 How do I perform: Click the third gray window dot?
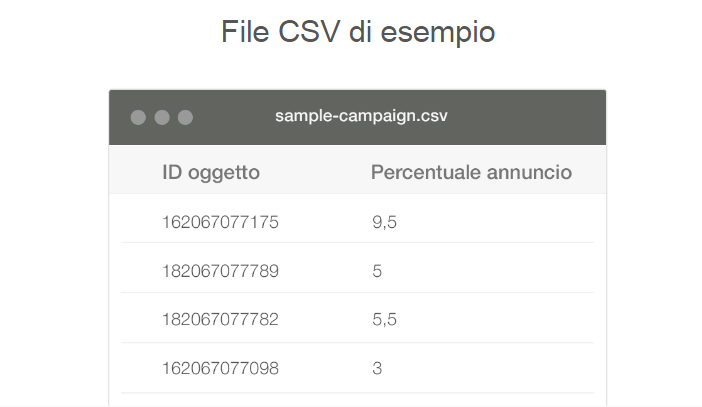pyautogui.click(x=185, y=118)
